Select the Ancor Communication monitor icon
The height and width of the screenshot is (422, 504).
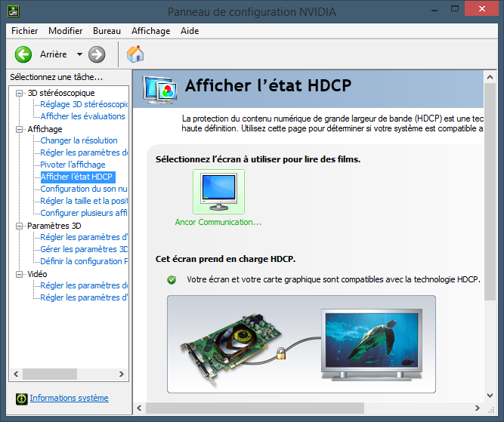coord(218,192)
